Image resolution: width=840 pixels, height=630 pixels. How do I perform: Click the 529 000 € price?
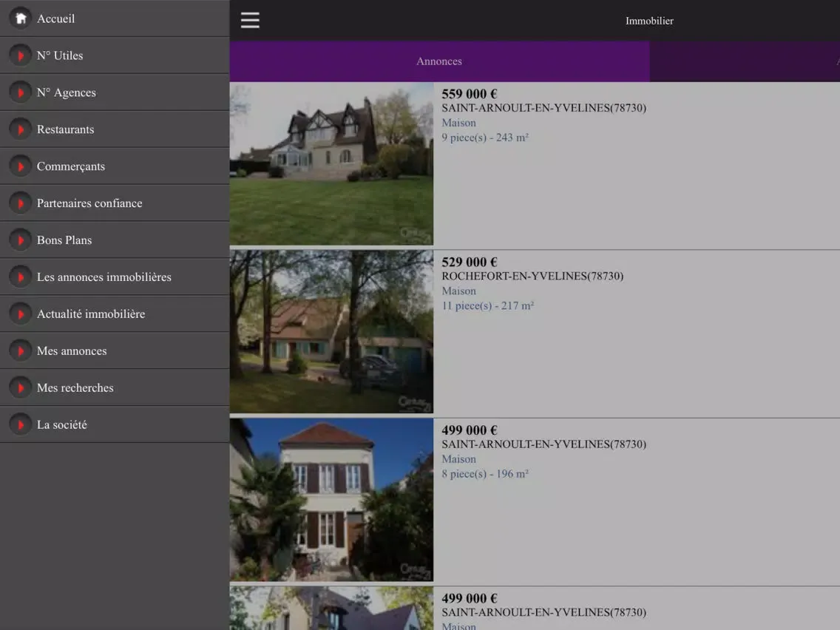tap(470, 262)
